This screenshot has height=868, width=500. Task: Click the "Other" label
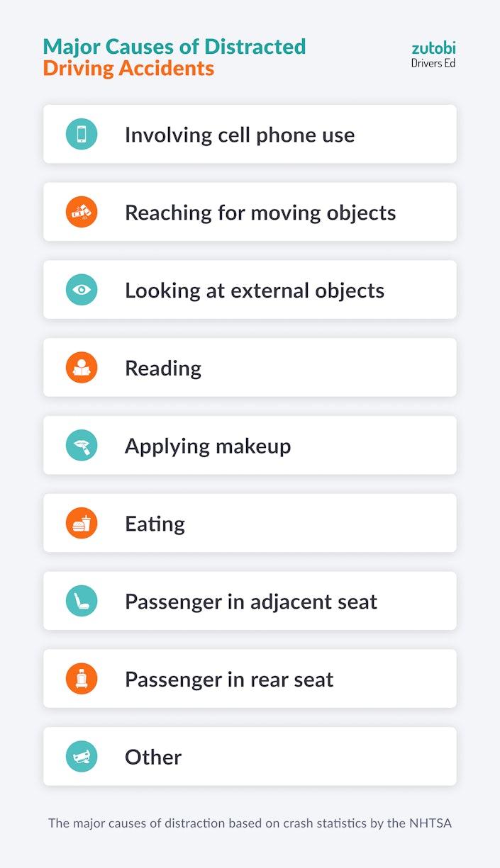click(153, 757)
